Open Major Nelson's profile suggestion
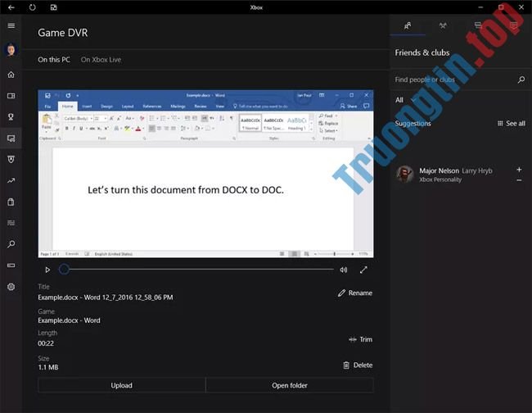Viewport: 532px width, 413px height. [455, 175]
